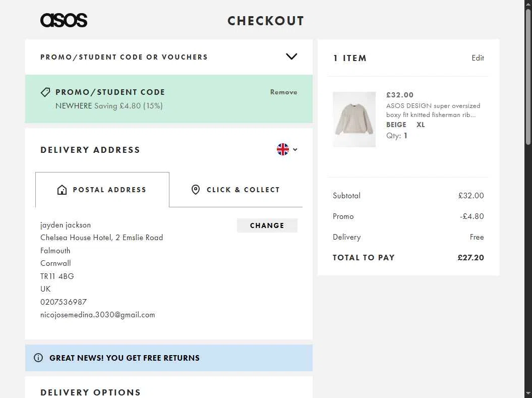This screenshot has width=532, height=398.
Task: Switch to the Click & Collect tab
Action: pos(236,190)
